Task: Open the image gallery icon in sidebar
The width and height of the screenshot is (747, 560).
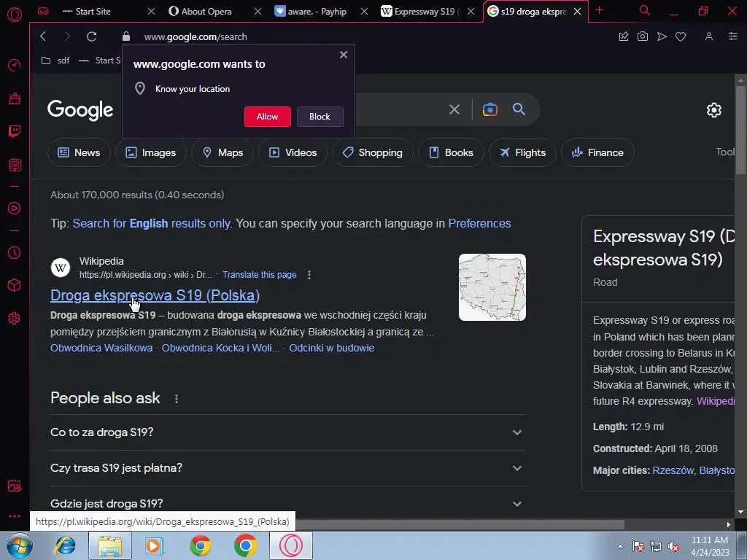Action: click(15, 486)
